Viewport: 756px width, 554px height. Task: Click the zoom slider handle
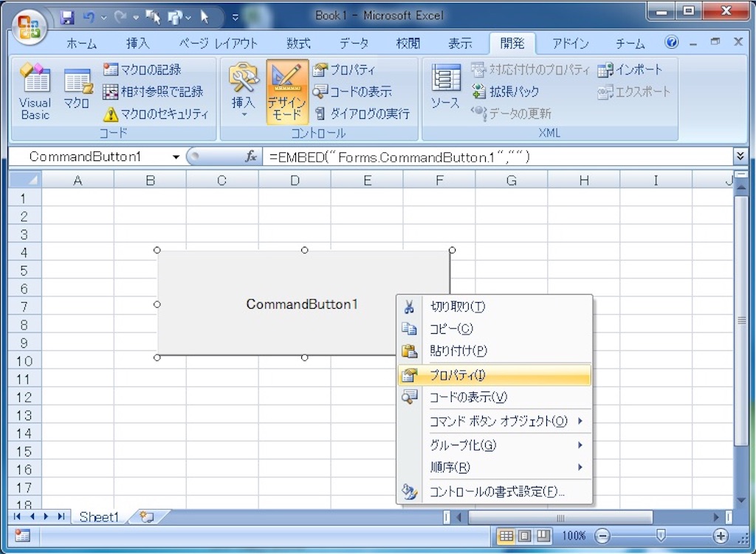(661, 536)
